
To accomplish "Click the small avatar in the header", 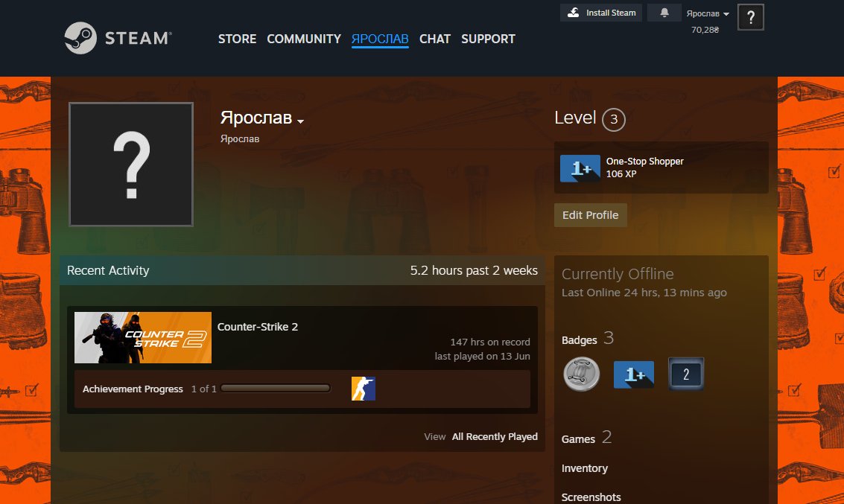I will tap(750, 17).
